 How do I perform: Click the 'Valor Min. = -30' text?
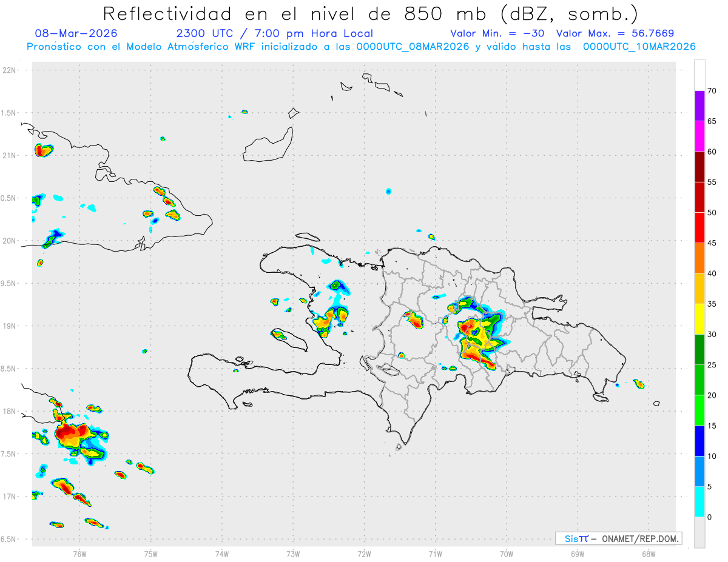pos(498,33)
